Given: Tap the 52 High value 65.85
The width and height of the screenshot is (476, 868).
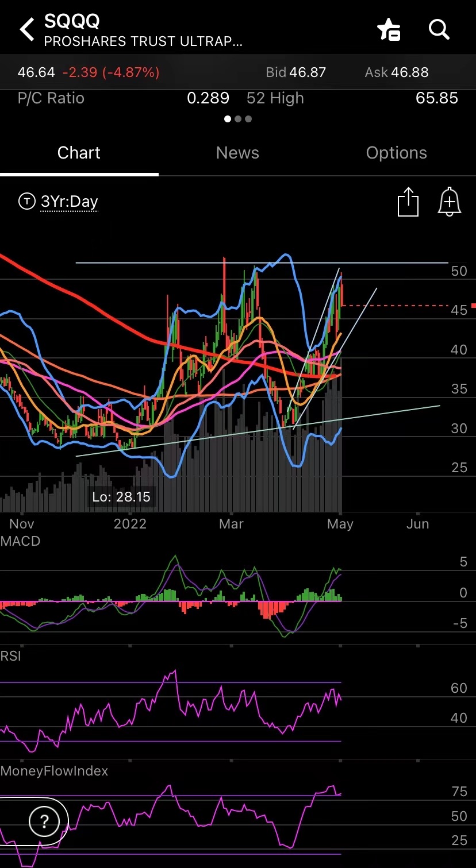Looking at the screenshot, I should click(437, 98).
